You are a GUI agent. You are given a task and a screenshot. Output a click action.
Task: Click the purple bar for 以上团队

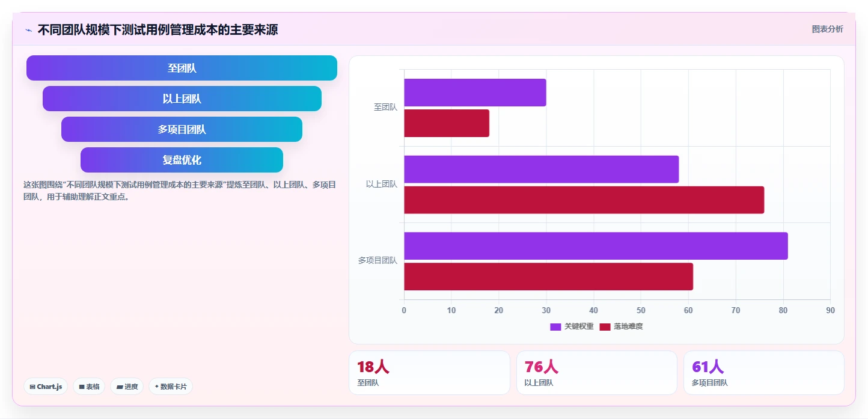point(541,170)
